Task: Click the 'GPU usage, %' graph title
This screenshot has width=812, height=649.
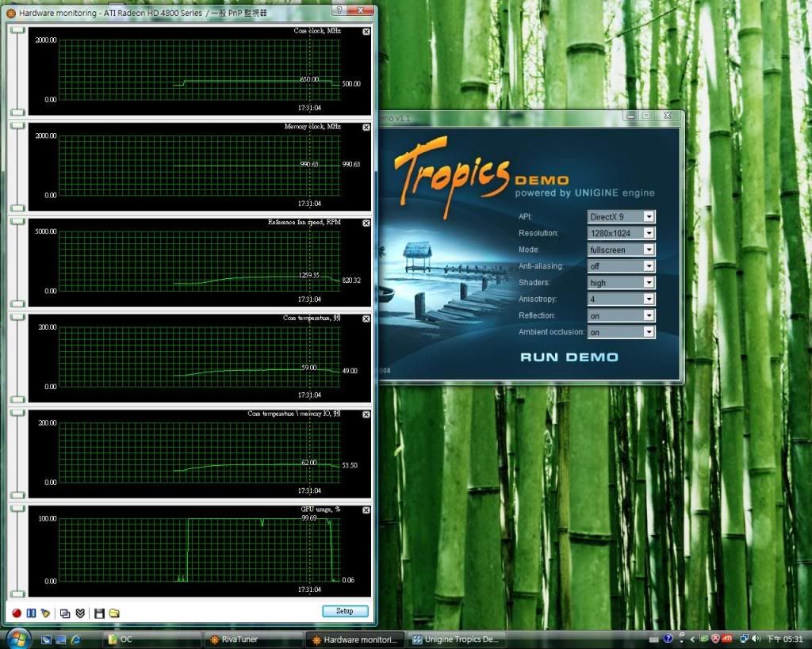Action: pos(320,510)
